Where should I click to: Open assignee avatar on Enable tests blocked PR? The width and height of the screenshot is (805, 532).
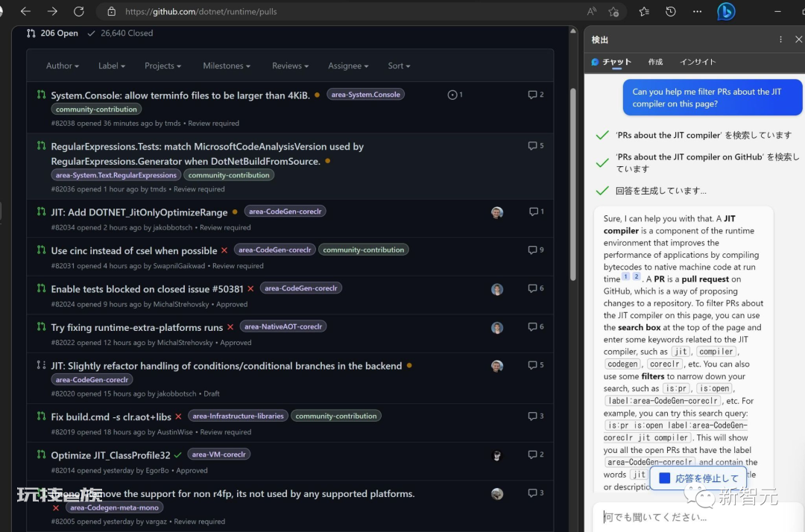tap(496, 289)
